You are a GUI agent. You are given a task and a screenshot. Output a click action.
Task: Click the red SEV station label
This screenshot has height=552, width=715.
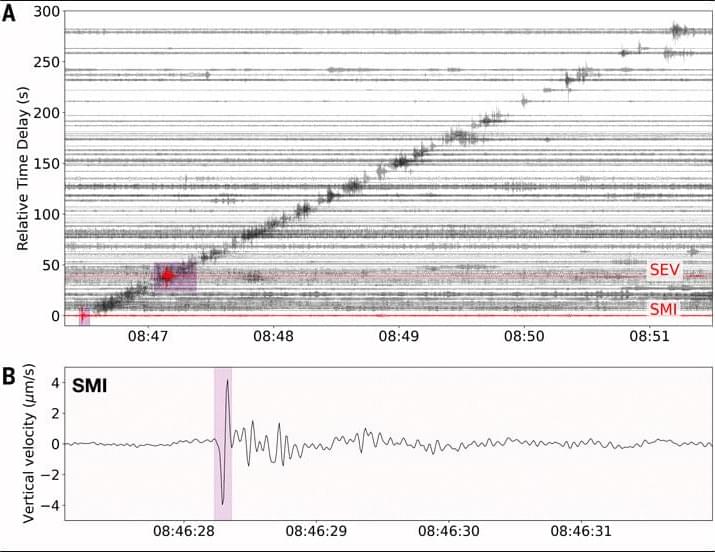pos(664,270)
